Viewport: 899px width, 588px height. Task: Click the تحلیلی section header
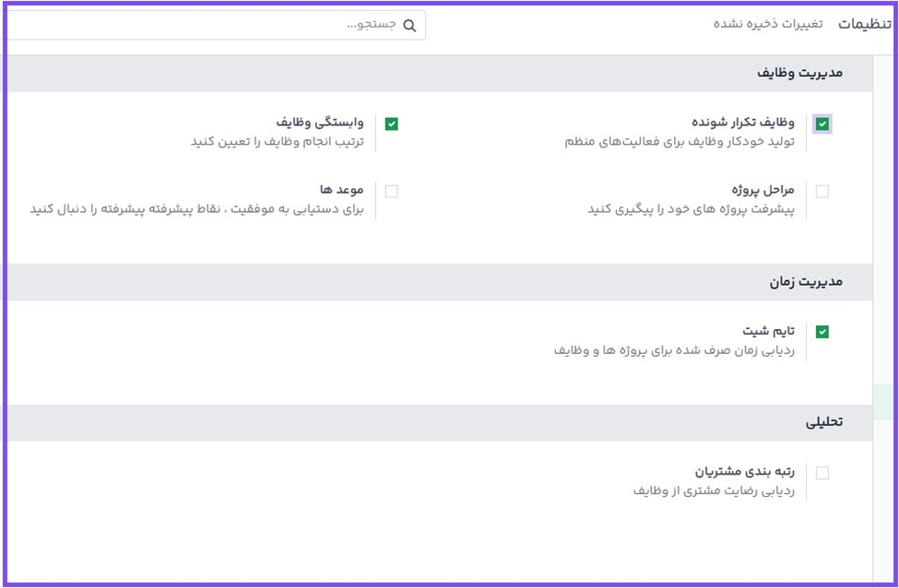[824, 422]
